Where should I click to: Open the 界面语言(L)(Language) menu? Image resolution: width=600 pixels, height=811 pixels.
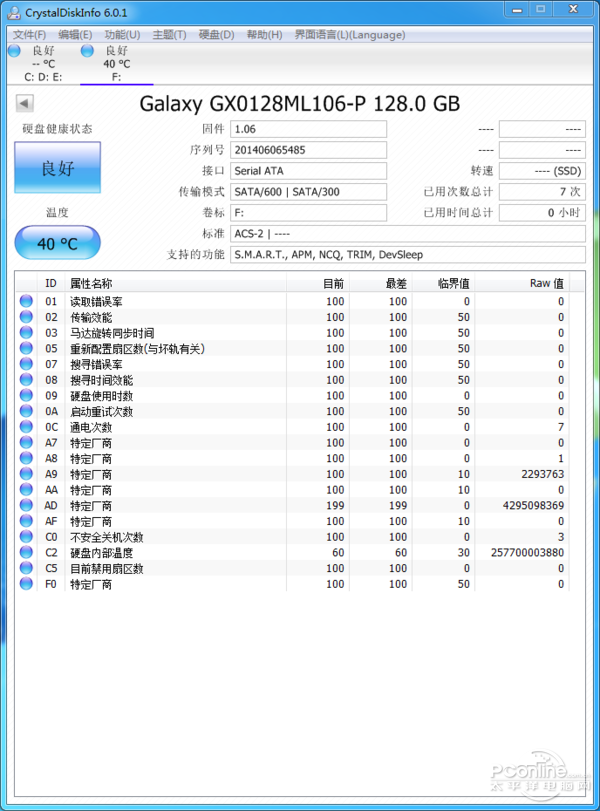(x=350, y=35)
